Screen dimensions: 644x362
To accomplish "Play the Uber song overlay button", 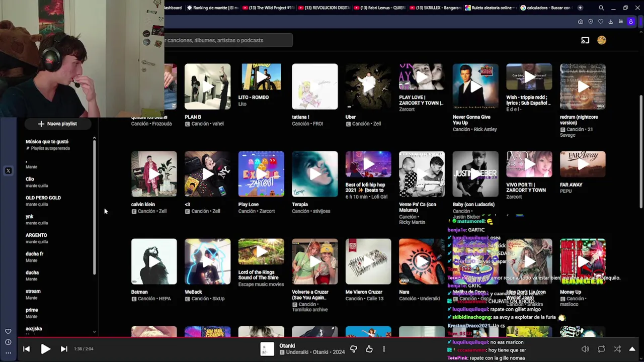I will pyautogui.click(x=368, y=86).
